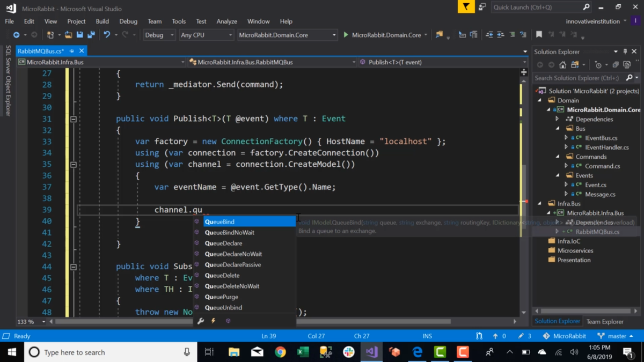Screen dimensions: 644x362
Task: Click the split editor icon above scrollbar
Action: [x=524, y=71]
